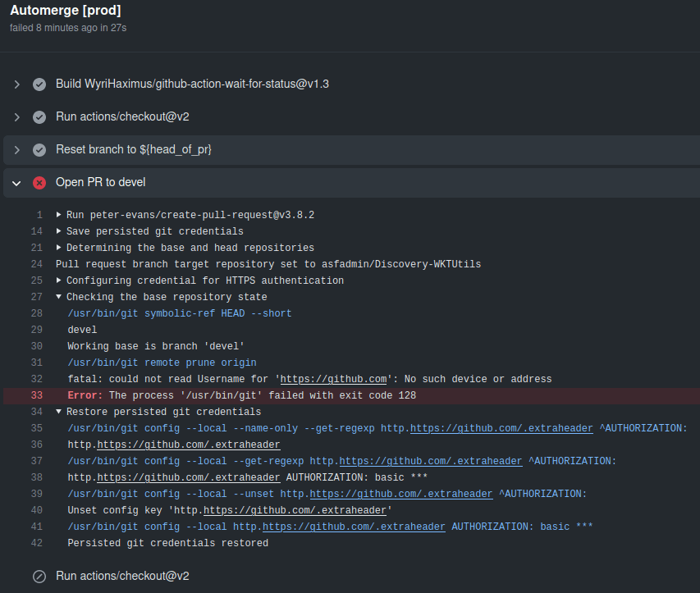
Task: Click the green check beside Reset branch step
Action: tap(39, 149)
